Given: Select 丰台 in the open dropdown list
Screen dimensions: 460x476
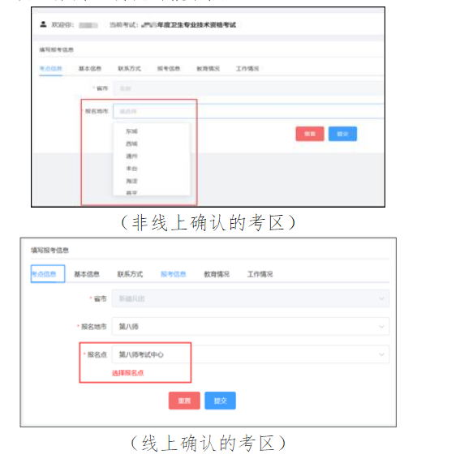Looking at the screenshot, I should tap(131, 169).
